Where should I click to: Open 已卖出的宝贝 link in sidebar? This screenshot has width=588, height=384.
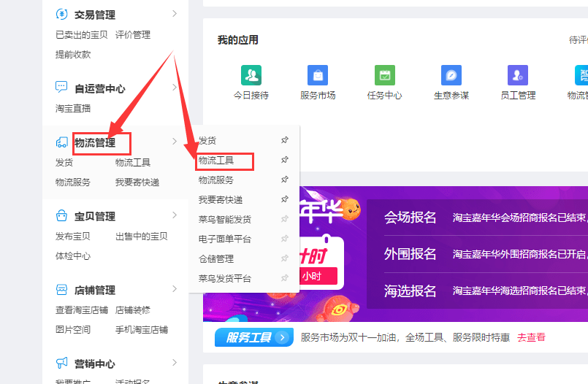tap(81, 35)
